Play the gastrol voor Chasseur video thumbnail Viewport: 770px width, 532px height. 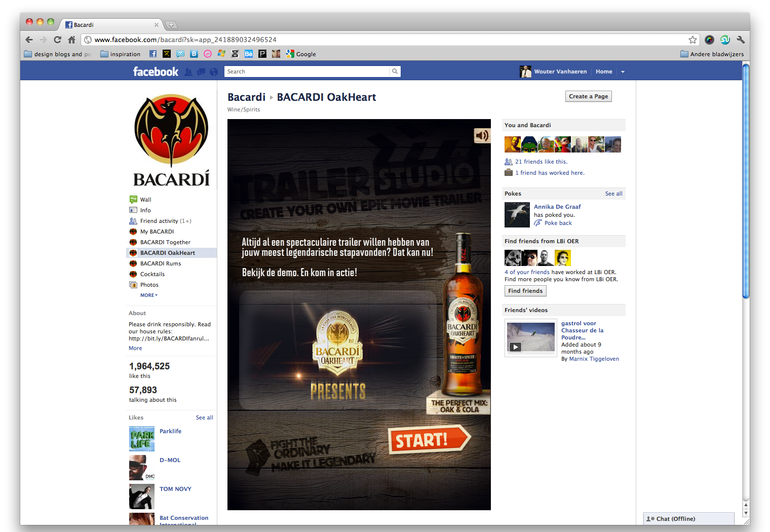pos(530,337)
